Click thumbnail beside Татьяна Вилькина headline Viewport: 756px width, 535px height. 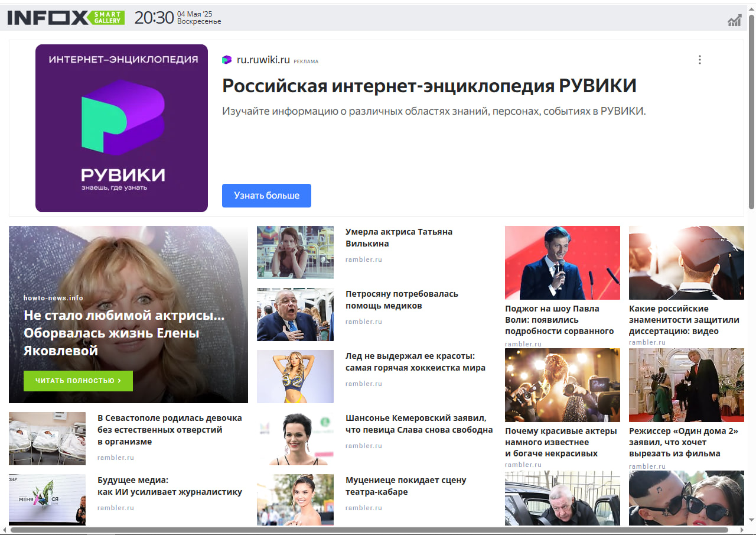coord(295,252)
